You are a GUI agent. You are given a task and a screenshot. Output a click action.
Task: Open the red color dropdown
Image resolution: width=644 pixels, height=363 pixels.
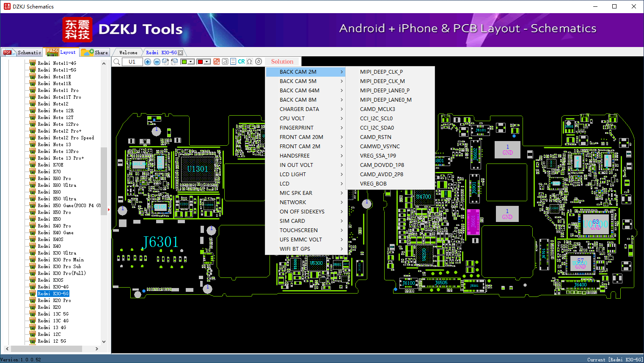(204, 62)
